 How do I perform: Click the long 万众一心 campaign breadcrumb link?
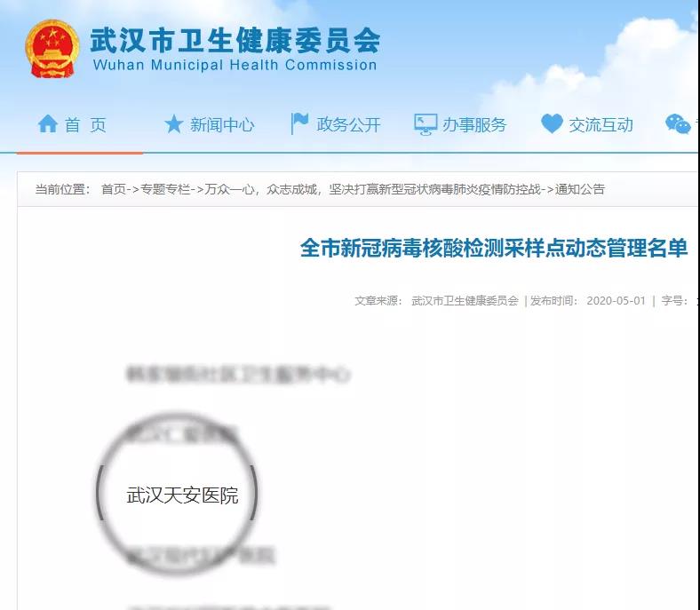tap(373, 189)
